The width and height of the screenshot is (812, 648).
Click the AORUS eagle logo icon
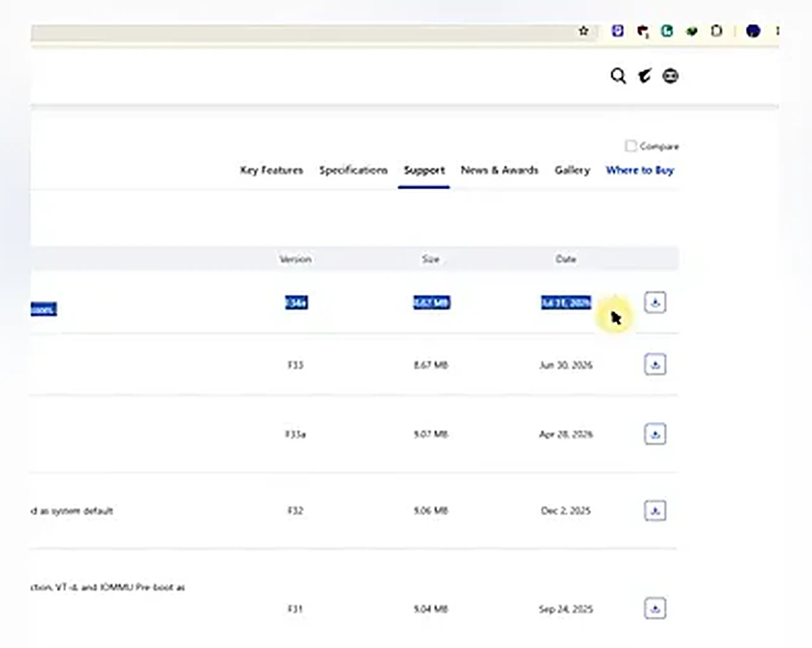click(645, 76)
